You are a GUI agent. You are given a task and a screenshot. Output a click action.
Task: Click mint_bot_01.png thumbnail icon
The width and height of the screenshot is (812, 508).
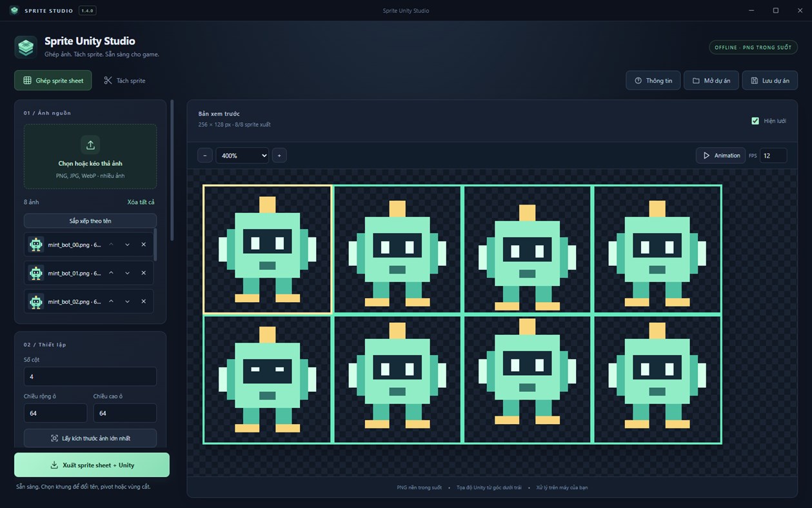point(36,273)
